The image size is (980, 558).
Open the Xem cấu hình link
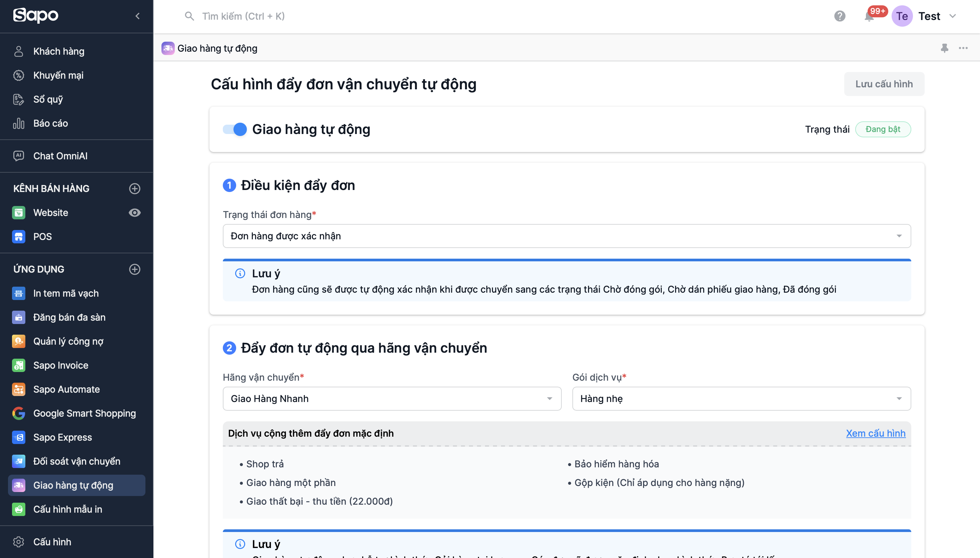[x=875, y=433]
